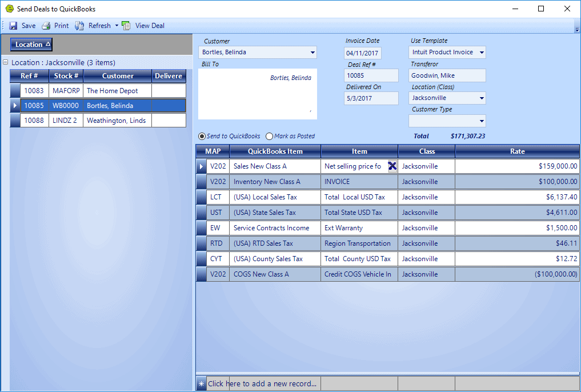581x392 pixels.
Task: Select deal 10085 Bortles, Belinda row
Action: point(98,106)
